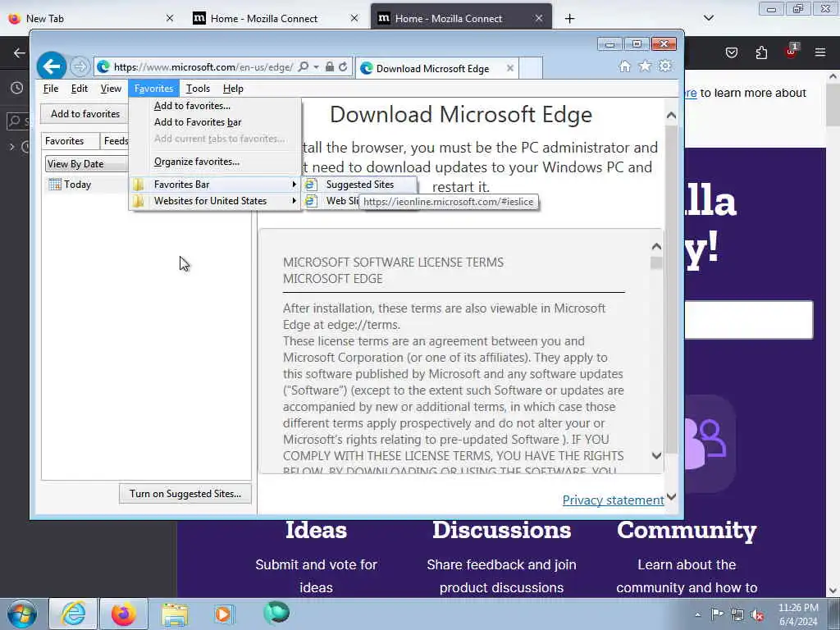This screenshot has height=630, width=840.
Task: Switch to Firefox New Tab tab
Action: 91,18
